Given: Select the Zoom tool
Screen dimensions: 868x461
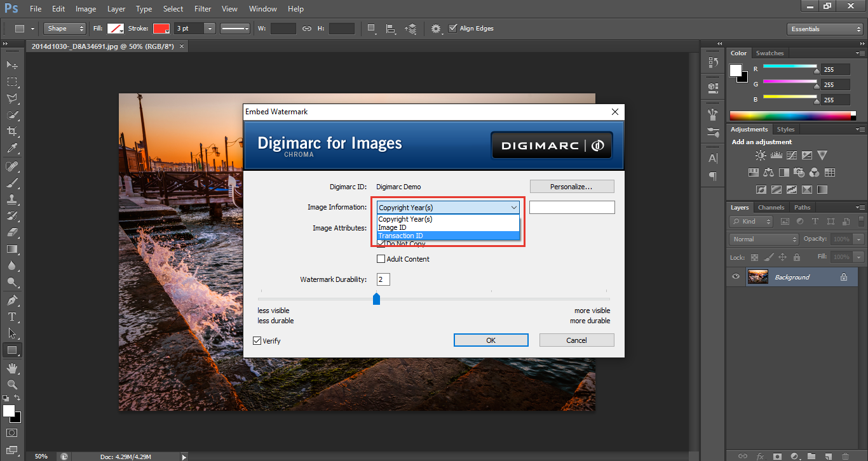Looking at the screenshot, I should click(12, 384).
